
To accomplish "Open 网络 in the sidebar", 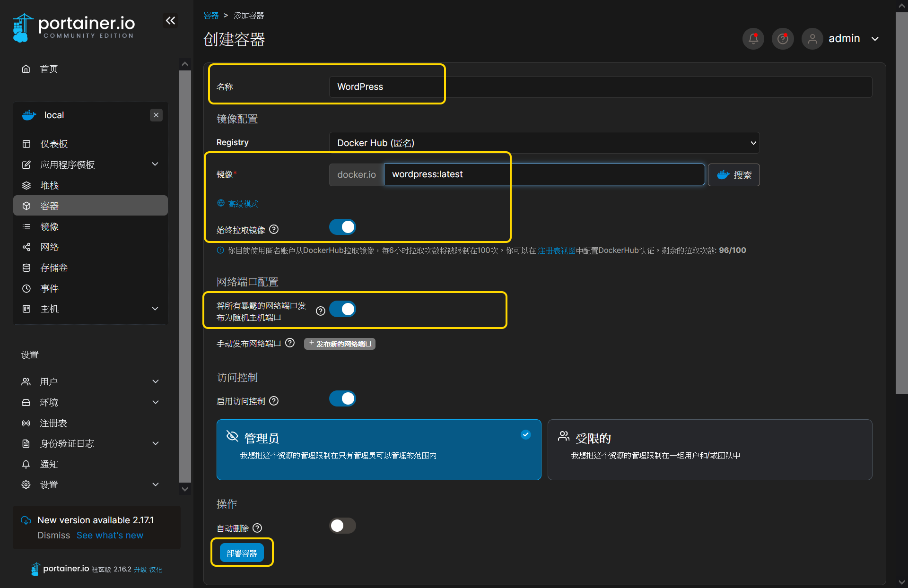I will coord(90,247).
